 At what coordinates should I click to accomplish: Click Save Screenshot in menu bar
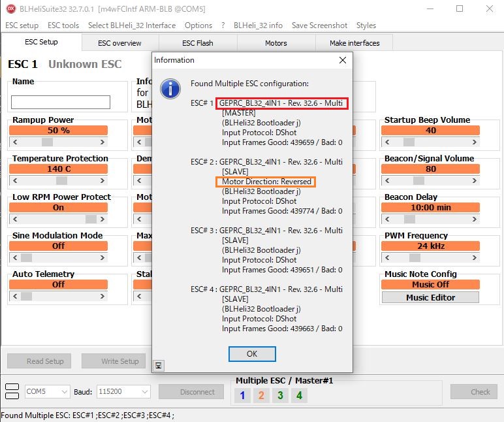(319, 25)
